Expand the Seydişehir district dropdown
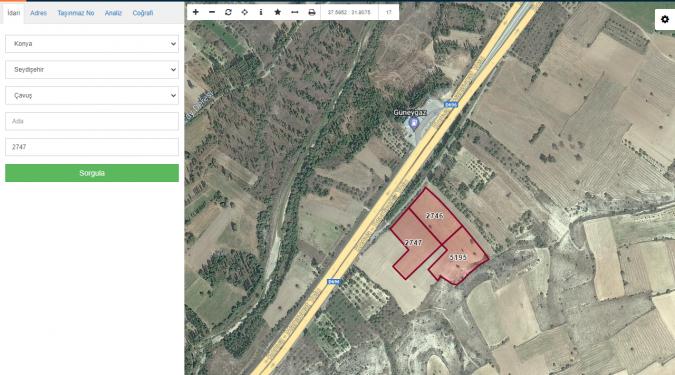This screenshot has height=375, width=675. [92, 70]
